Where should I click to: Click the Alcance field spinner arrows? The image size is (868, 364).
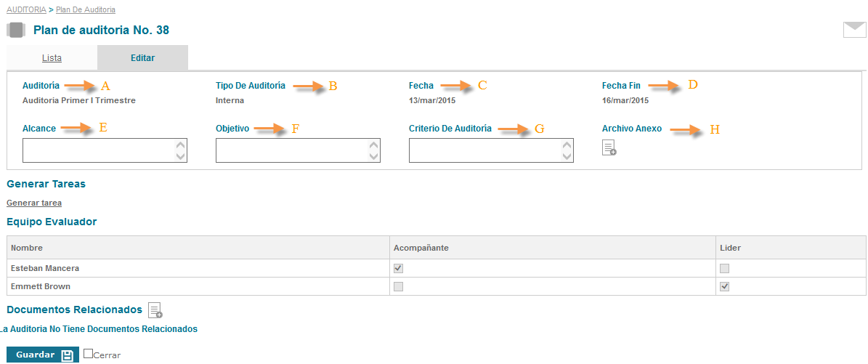click(x=181, y=150)
